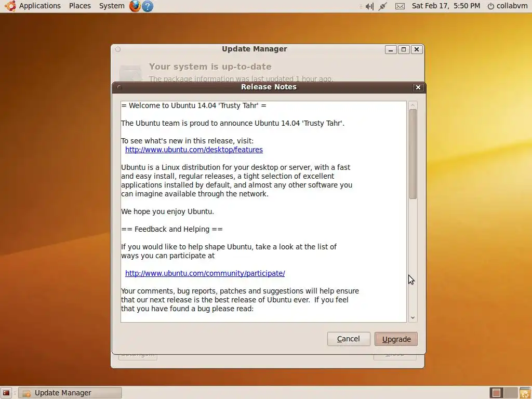
Task: Minimize the Update Manager window
Action: tap(391, 49)
